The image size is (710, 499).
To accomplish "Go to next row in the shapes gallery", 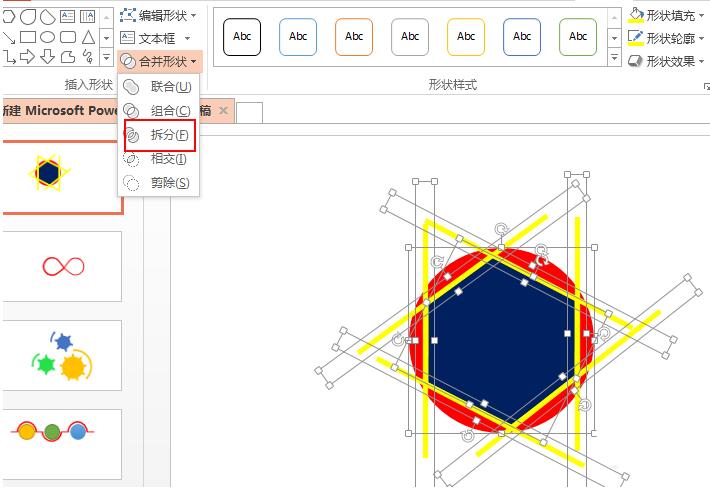I will 106,38.
